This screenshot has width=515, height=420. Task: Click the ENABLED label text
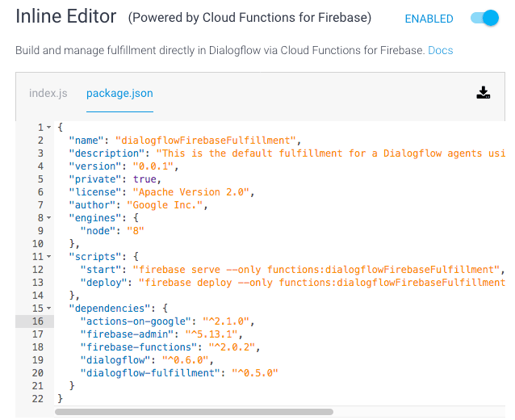429,19
